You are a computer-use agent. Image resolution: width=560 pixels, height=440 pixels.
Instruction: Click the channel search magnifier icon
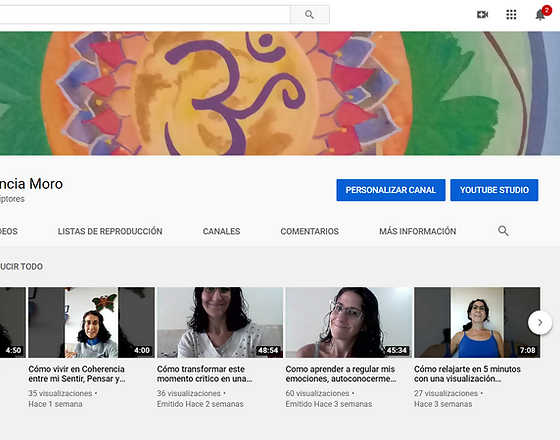503,231
